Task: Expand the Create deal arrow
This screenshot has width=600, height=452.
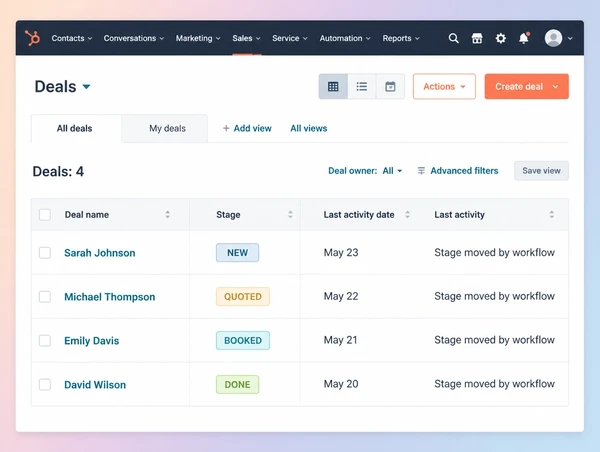Action: (x=555, y=87)
